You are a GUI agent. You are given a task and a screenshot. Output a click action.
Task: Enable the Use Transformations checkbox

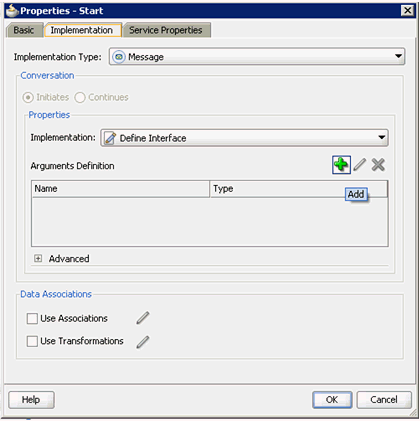point(32,341)
